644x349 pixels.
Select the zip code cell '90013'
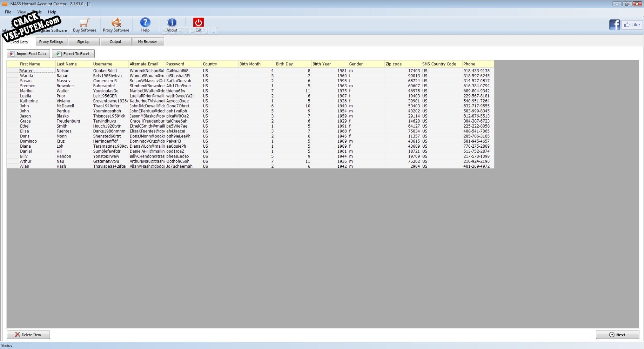click(x=402, y=76)
